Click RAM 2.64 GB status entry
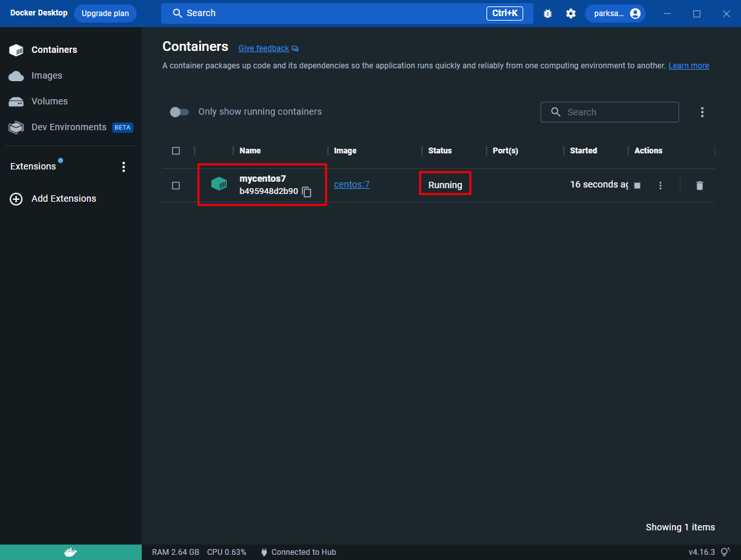Image resolution: width=741 pixels, height=560 pixels. 175,552
